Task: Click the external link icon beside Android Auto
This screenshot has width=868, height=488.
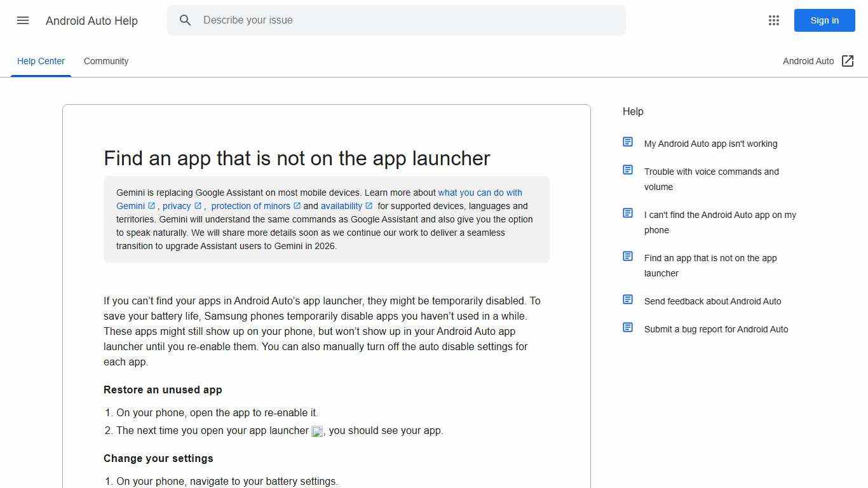Action: coord(848,60)
